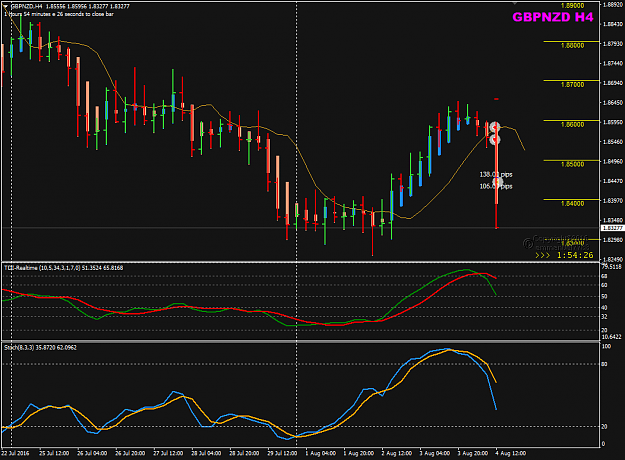The width and height of the screenshot is (625, 460).
Task: Select the upper trade arrow marker near 1.86000
Action: (x=495, y=128)
